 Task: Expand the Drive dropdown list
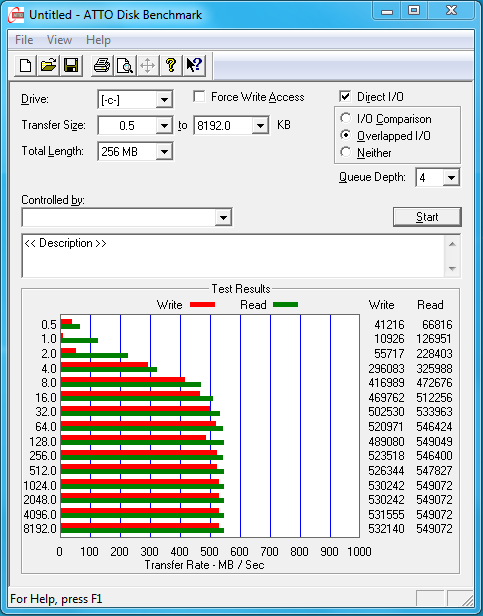click(x=164, y=100)
